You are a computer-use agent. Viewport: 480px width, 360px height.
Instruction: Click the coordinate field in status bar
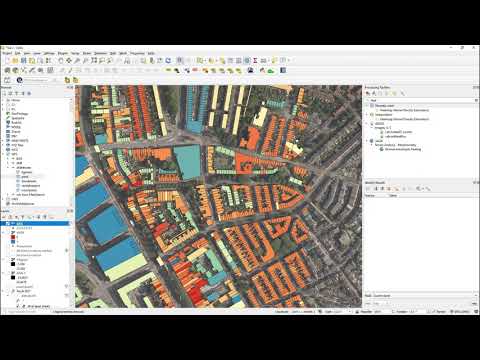pyautogui.click(x=303, y=312)
